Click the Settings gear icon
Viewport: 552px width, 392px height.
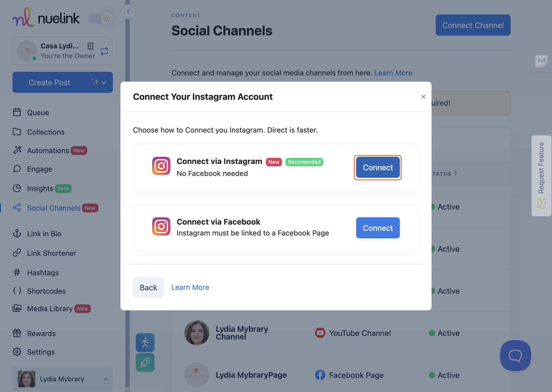click(17, 352)
